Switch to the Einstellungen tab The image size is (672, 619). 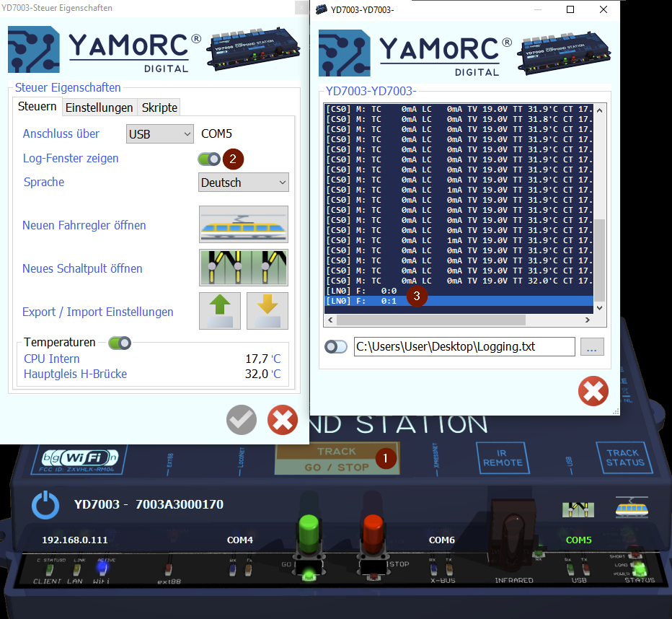tap(99, 107)
